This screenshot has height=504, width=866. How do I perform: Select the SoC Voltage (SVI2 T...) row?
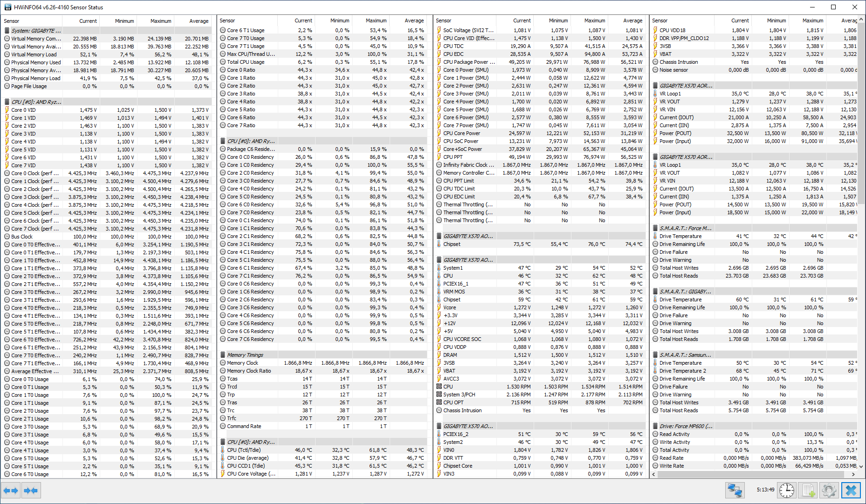(540, 30)
